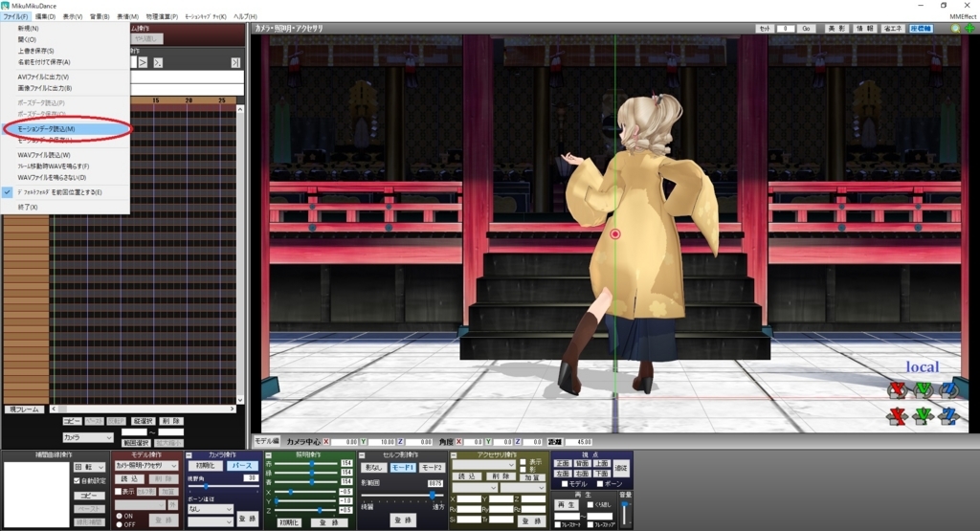Click the 正面 front view button
The height and width of the screenshot is (531, 980).
point(563,463)
